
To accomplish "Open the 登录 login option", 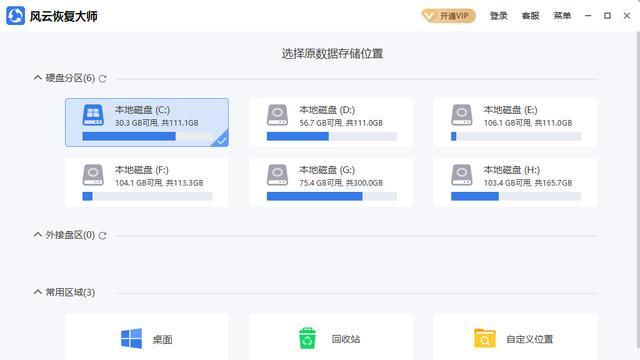I will [498, 16].
